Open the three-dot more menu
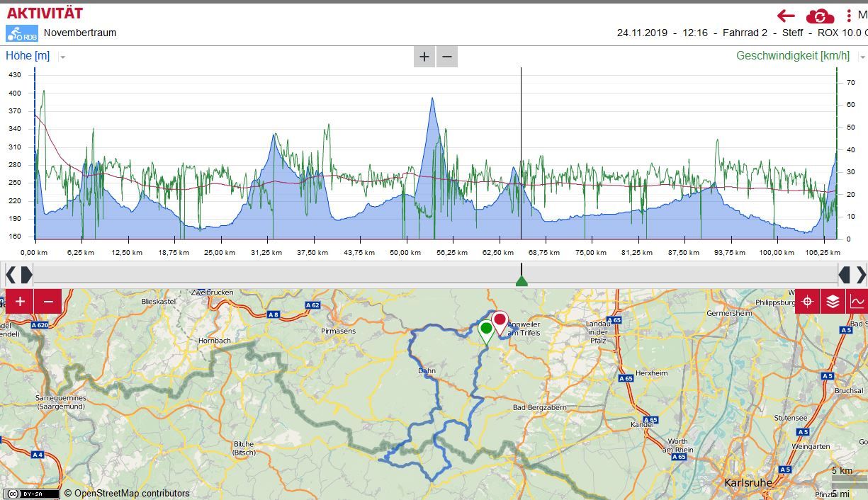 point(849,16)
